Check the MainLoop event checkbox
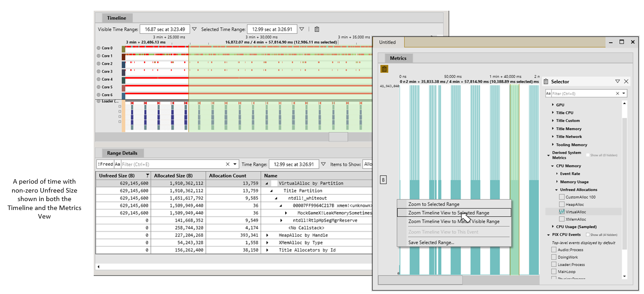Screen dimensions: 644x294 [554, 272]
